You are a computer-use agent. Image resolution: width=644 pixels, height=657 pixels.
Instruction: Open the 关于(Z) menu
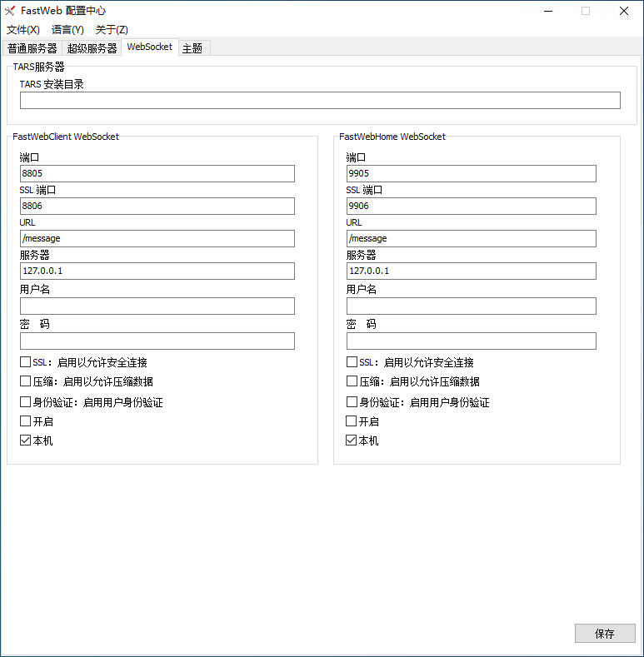coord(112,30)
